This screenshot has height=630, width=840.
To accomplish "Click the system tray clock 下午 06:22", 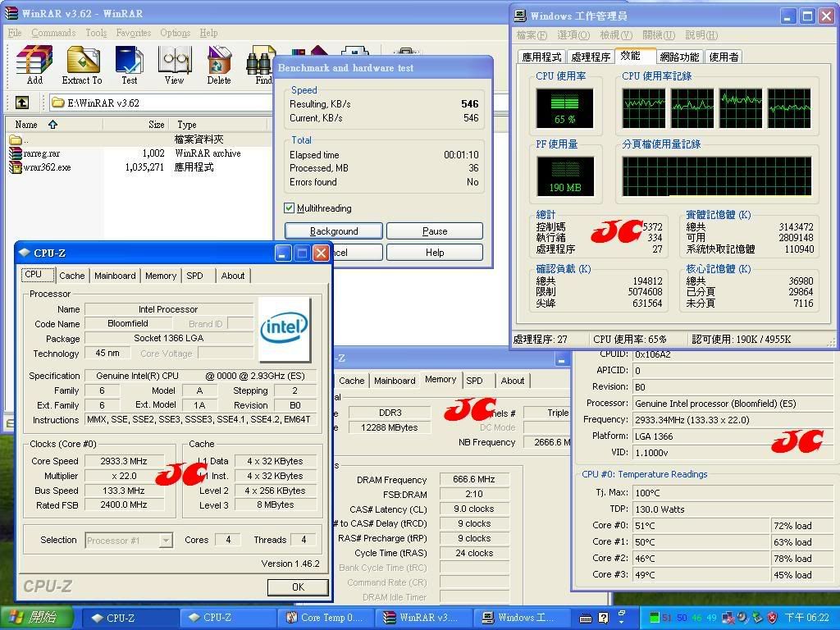I will tap(806, 618).
